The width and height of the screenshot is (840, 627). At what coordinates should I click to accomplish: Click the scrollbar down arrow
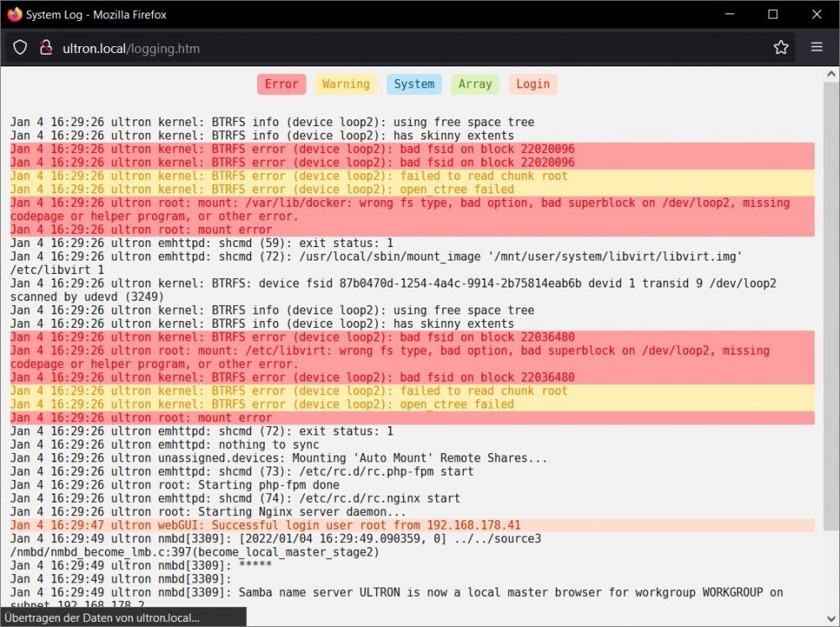(831, 619)
